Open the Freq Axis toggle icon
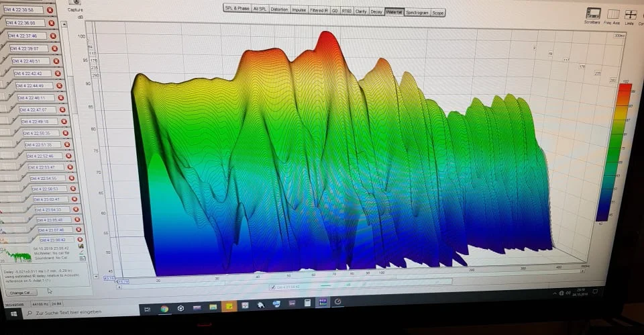Image resolution: width=644 pixels, height=335 pixels. point(612,14)
